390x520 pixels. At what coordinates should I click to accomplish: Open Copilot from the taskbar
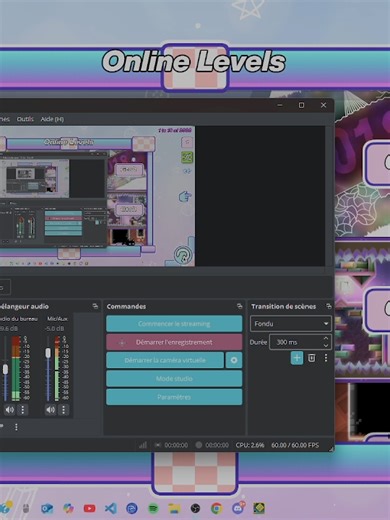[x=68, y=508]
